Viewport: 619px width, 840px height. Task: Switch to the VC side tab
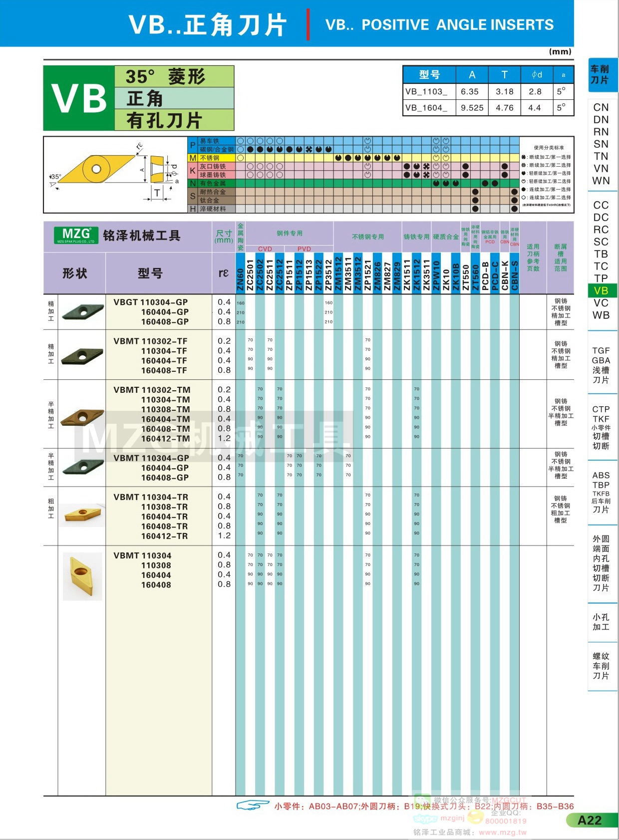click(602, 303)
